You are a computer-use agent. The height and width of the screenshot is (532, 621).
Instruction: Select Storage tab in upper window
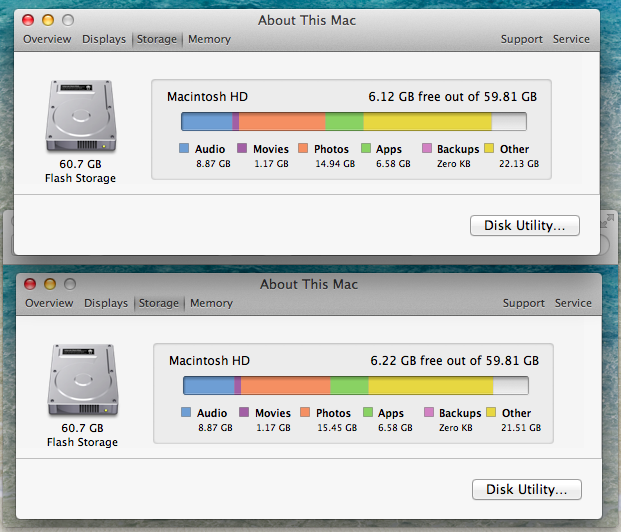157,39
